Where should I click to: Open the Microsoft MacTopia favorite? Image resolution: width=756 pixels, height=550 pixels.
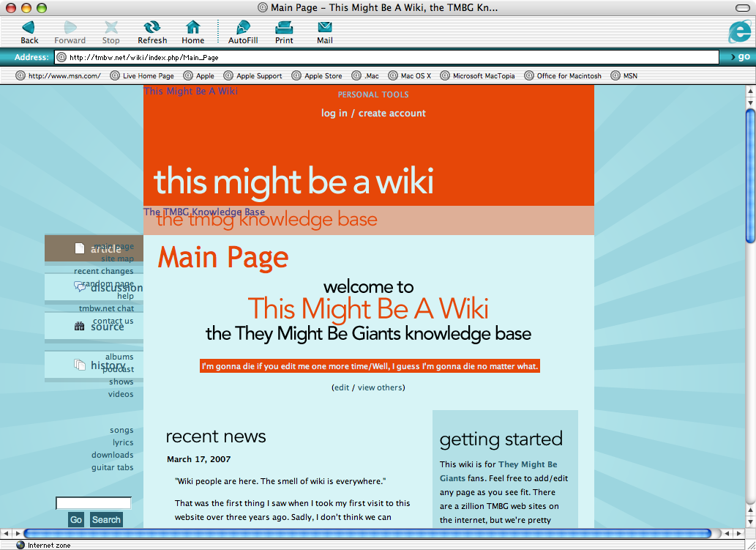pos(477,75)
